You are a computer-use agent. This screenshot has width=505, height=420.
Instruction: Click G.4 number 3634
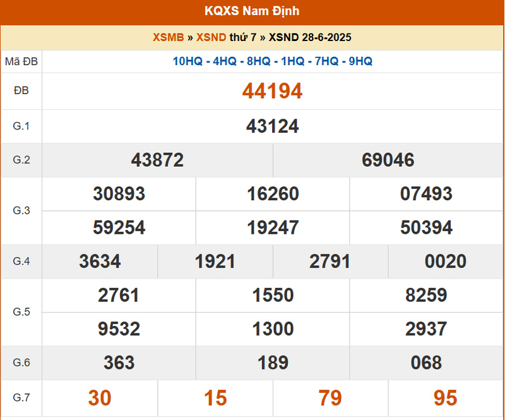[x=100, y=261]
